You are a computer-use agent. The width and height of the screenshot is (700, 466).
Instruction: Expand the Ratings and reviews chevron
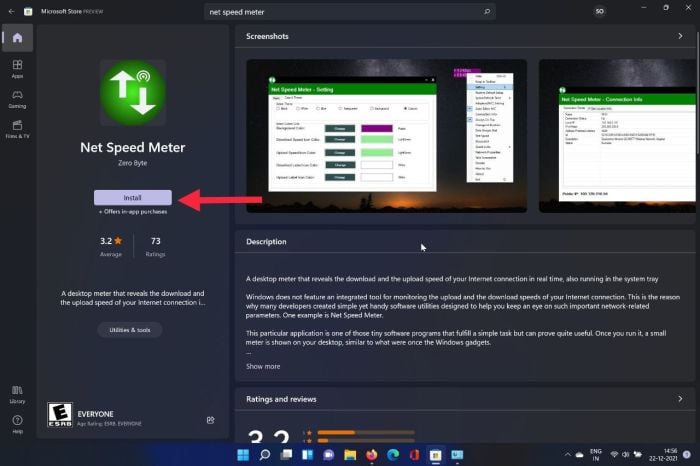pyautogui.click(x=680, y=399)
